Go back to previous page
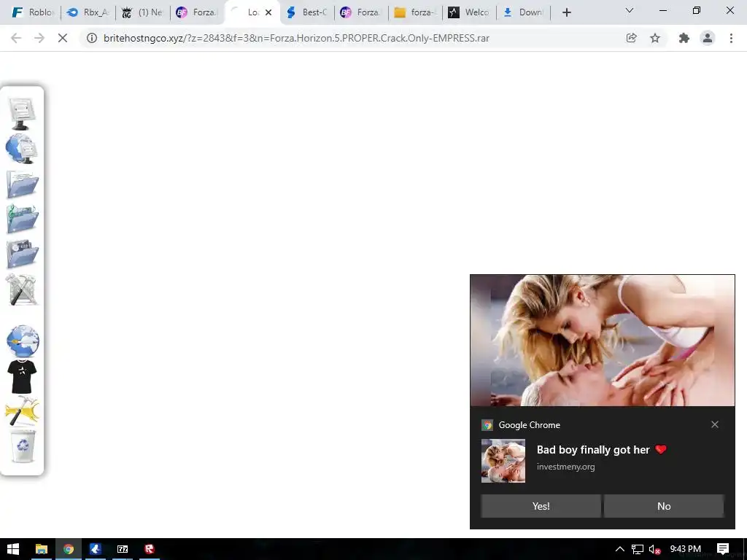Viewport: 747px width, 560px height. click(x=16, y=38)
